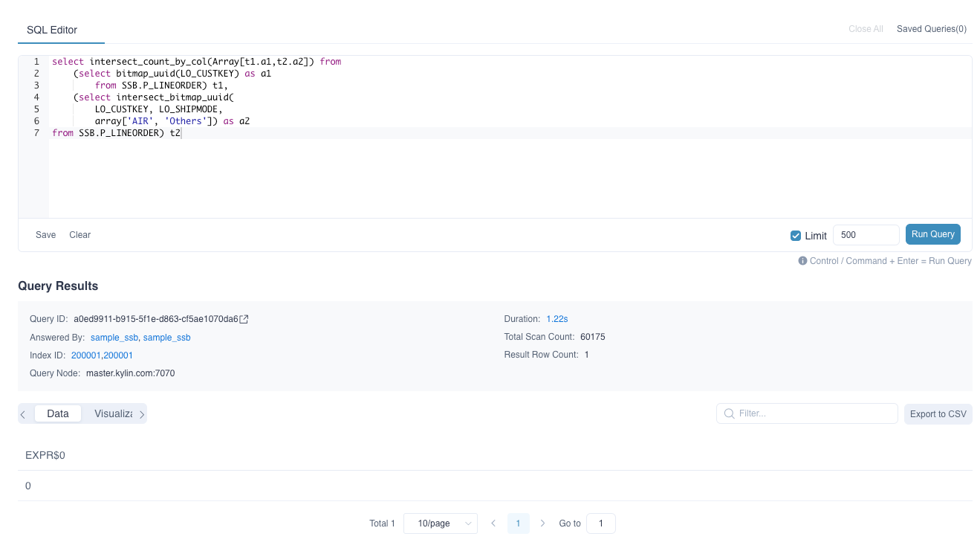Uncheck the Limit checkbox
This screenshot has width=980, height=551.
(x=796, y=236)
